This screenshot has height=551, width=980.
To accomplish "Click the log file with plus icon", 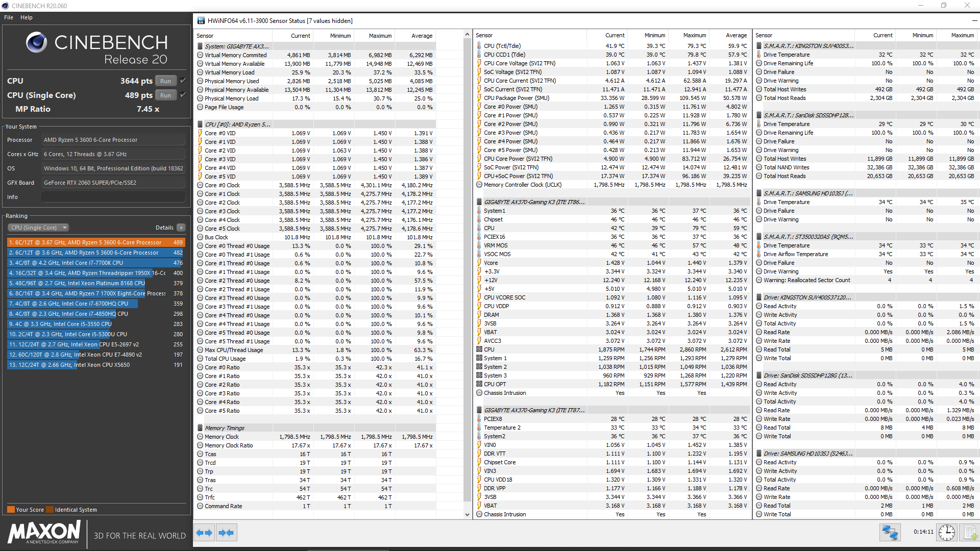I will (x=969, y=533).
